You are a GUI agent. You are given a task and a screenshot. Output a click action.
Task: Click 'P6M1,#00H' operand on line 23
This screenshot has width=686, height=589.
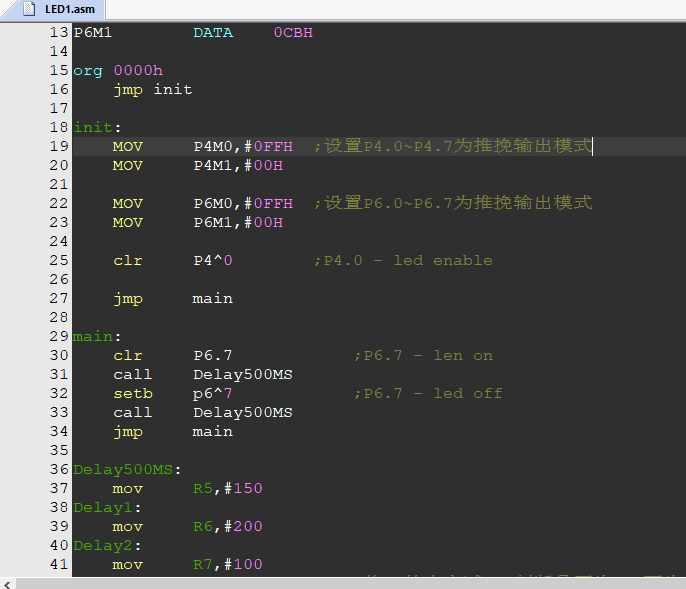pos(238,223)
